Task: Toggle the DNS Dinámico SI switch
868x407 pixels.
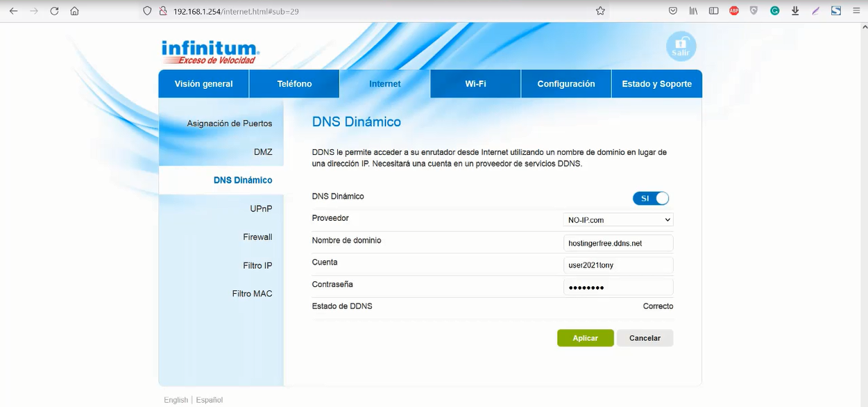Action: coord(651,199)
